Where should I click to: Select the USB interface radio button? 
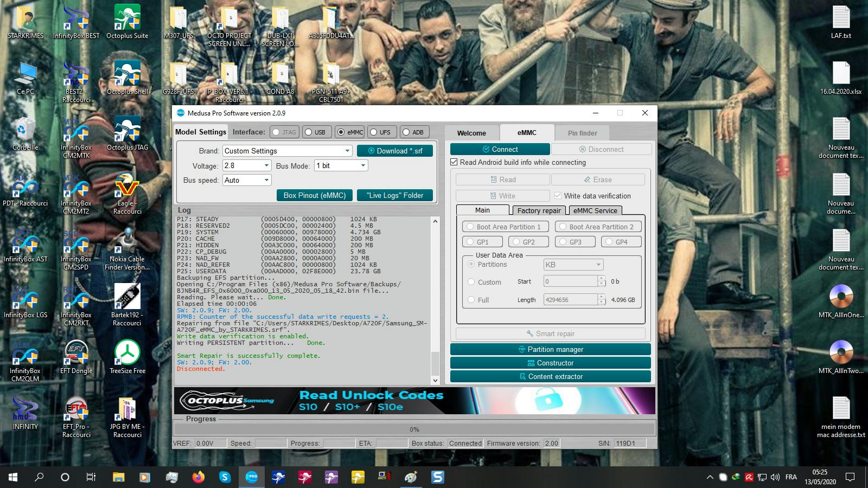[x=309, y=132]
